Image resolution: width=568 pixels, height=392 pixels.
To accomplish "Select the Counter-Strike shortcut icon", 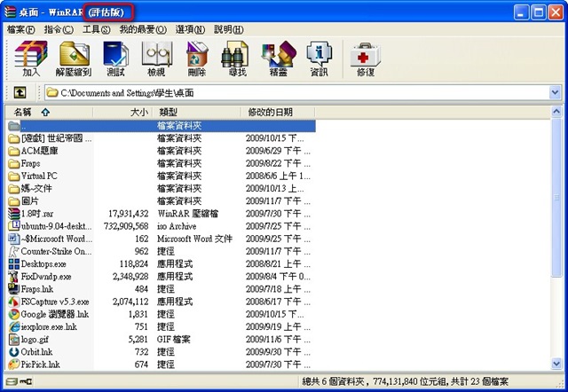I will pyautogui.click(x=14, y=251).
